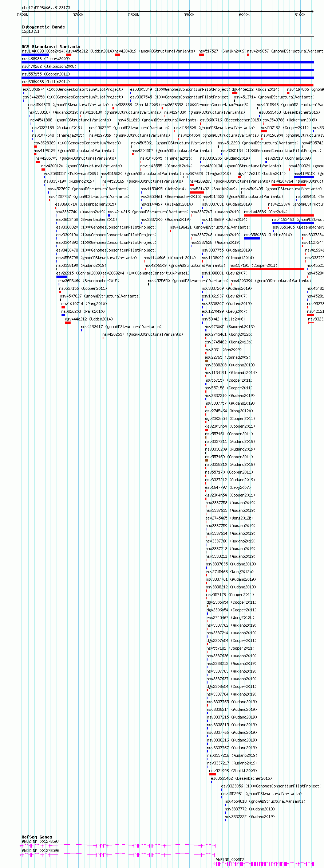Click nsv4202657 (gnomADStructuralVariants) label
Image resolution: width=324 pixels, height=868 pixels.
(143, 334)
